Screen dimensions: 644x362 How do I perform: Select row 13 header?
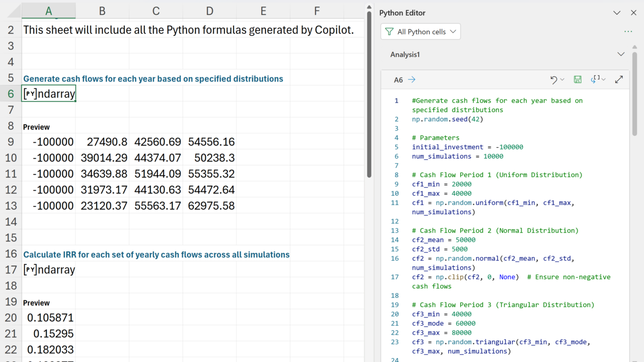[x=11, y=206]
